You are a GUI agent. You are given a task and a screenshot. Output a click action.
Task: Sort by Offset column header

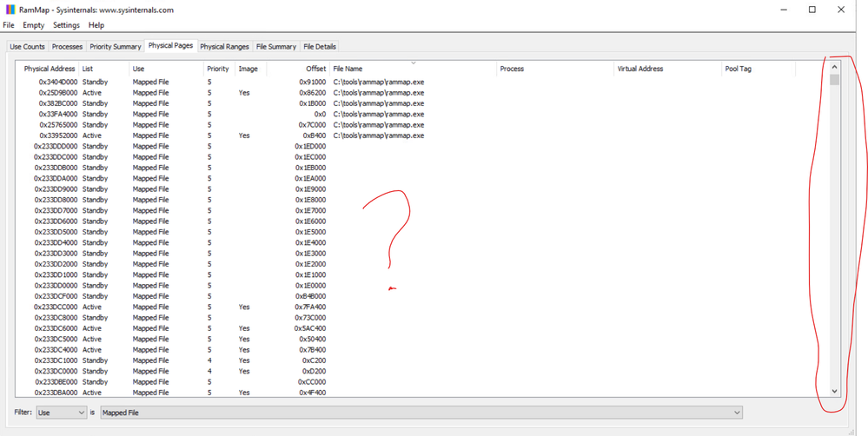point(298,69)
